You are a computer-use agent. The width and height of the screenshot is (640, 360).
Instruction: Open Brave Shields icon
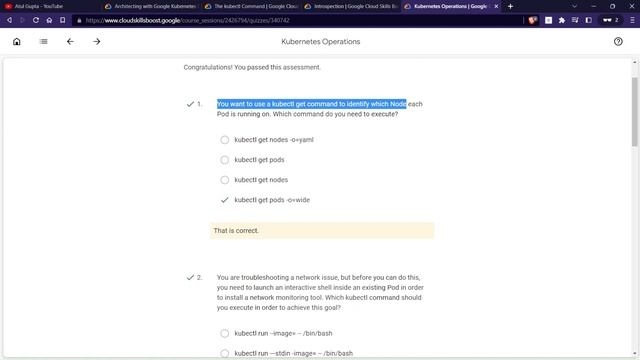tap(532, 20)
